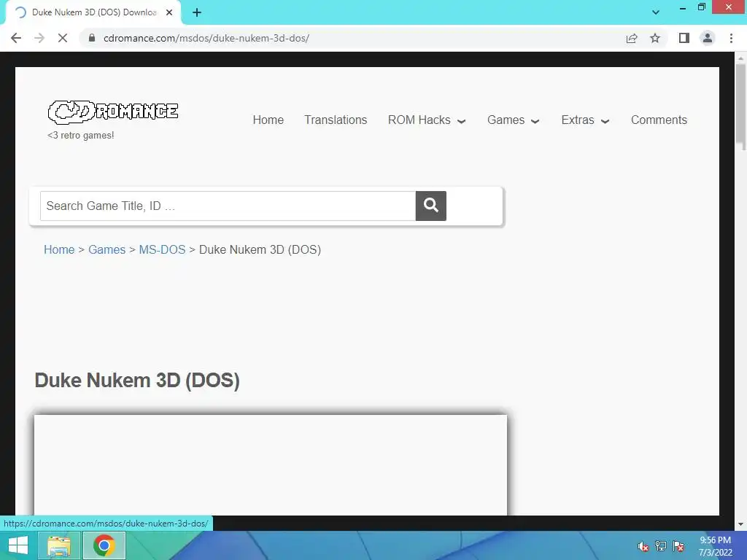
Task: Stop page loading with X button
Action: pos(63,38)
